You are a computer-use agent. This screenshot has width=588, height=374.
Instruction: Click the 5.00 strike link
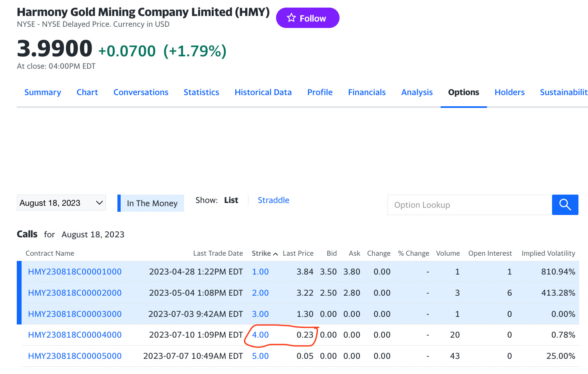click(260, 356)
